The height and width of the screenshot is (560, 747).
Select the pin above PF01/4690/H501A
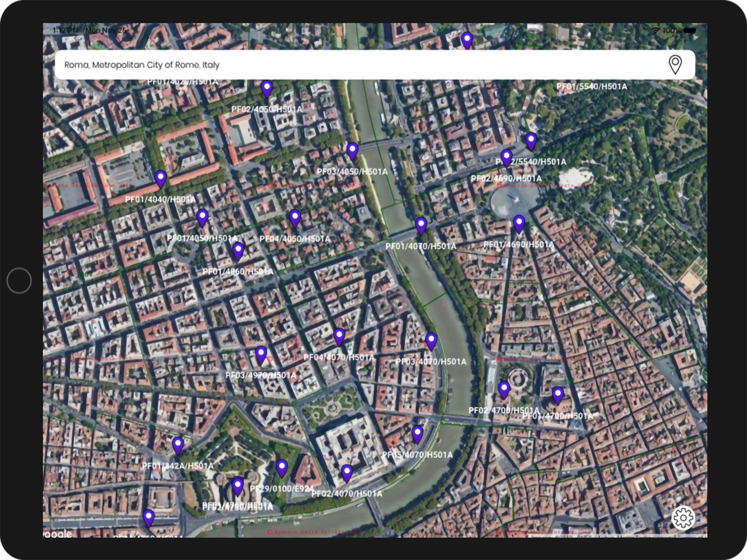click(519, 224)
